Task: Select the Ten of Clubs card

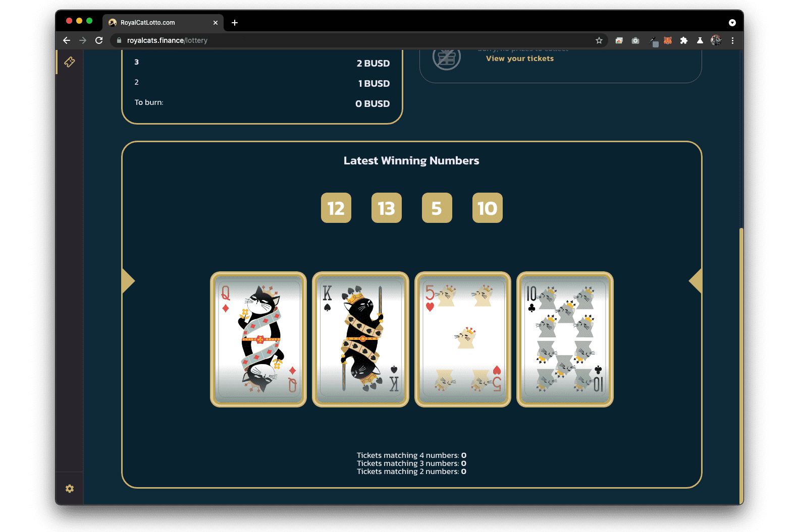Action: pyautogui.click(x=565, y=339)
